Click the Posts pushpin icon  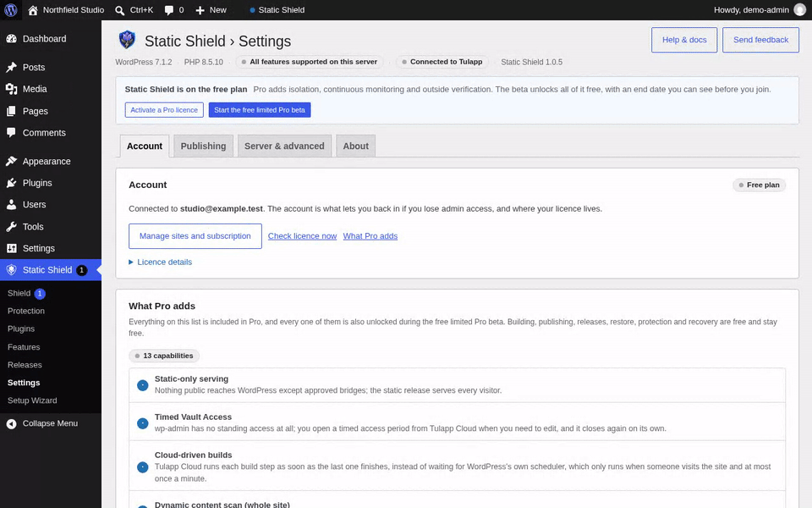coord(11,68)
